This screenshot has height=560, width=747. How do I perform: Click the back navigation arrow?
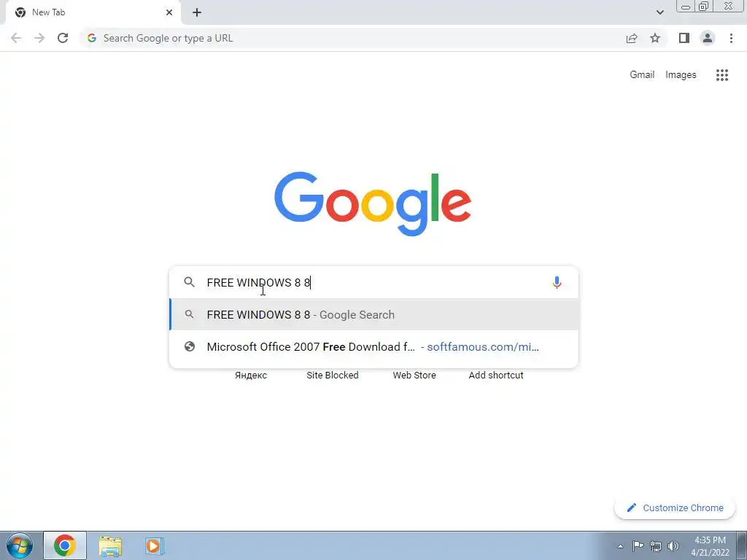(16, 38)
